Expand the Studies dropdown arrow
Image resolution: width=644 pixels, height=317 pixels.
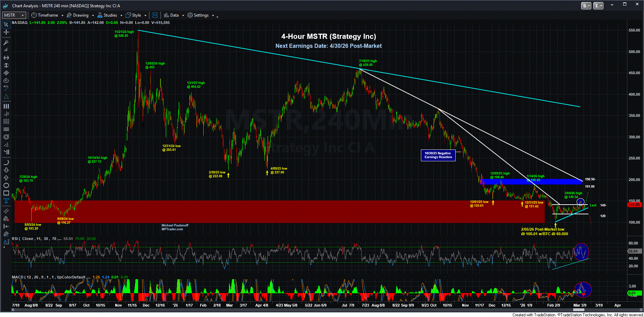pyautogui.click(x=121, y=15)
